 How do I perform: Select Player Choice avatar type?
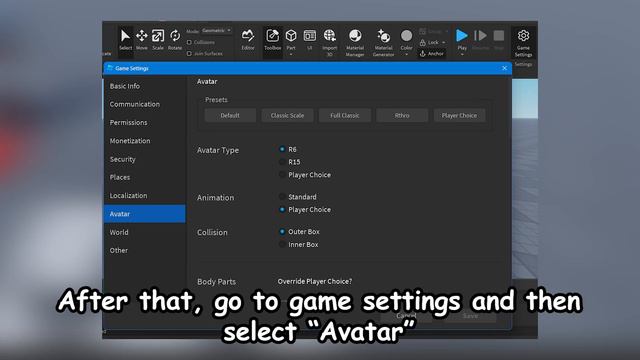click(282, 175)
